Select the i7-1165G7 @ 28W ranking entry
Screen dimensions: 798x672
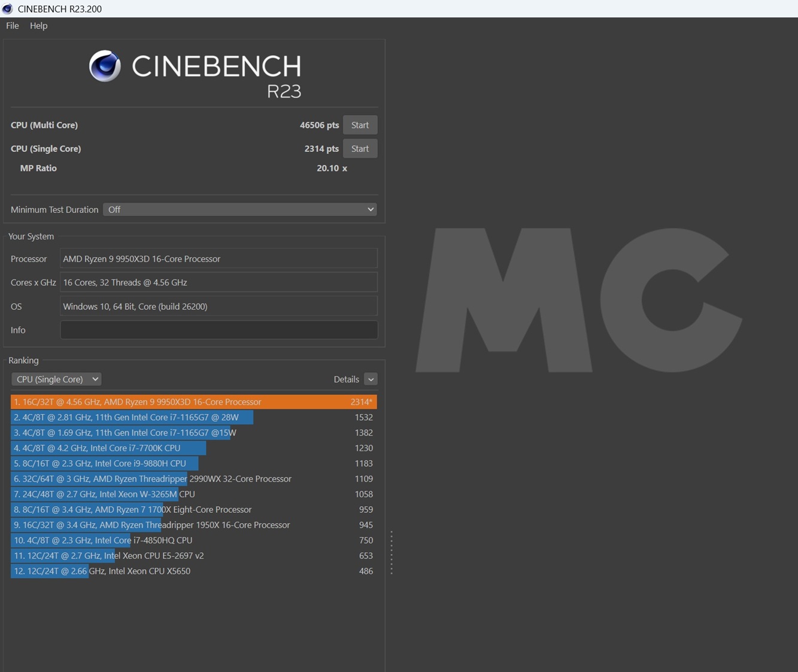point(193,418)
